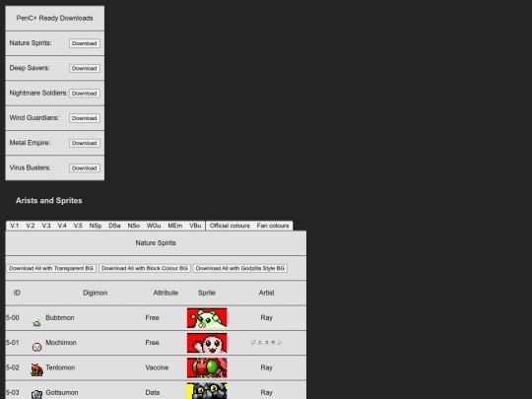Click the 5-01 ID cell
The height and width of the screenshot is (399, 532).
tap(13, 343)
